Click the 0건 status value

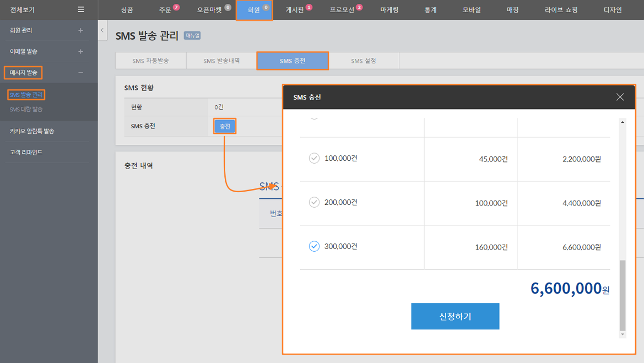pos(219,107)
